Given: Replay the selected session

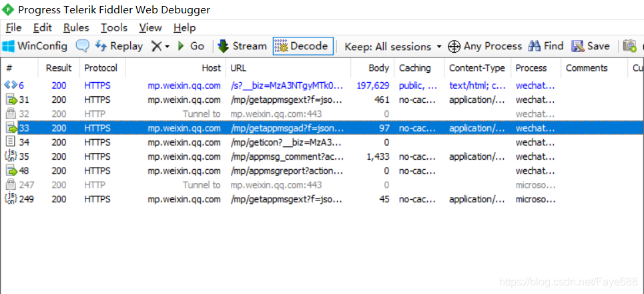Looking at the screenshot, I should pos(119,46).
